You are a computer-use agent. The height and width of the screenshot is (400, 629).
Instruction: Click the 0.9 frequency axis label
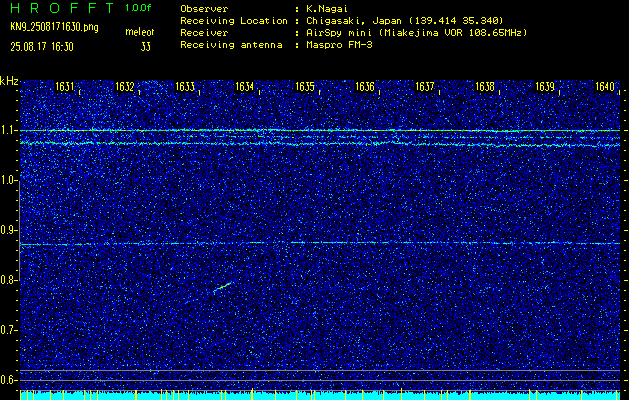coord(9,230)
